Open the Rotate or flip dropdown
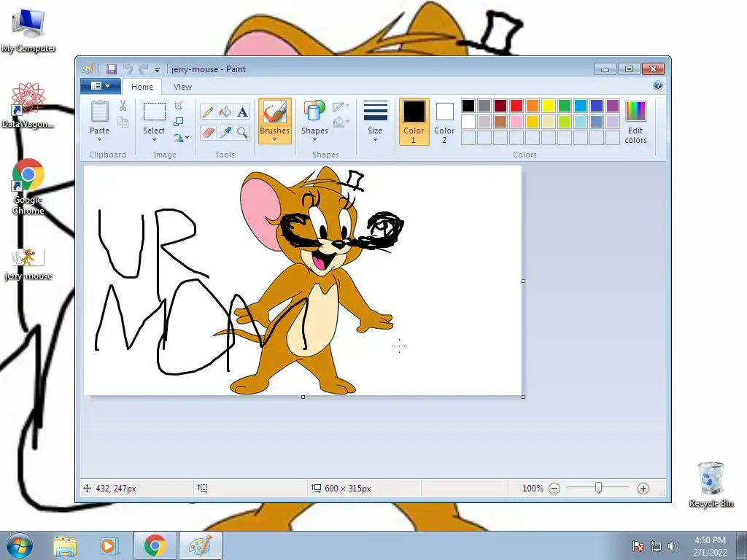Screen dimensions: 747x560 pos(181,138)
